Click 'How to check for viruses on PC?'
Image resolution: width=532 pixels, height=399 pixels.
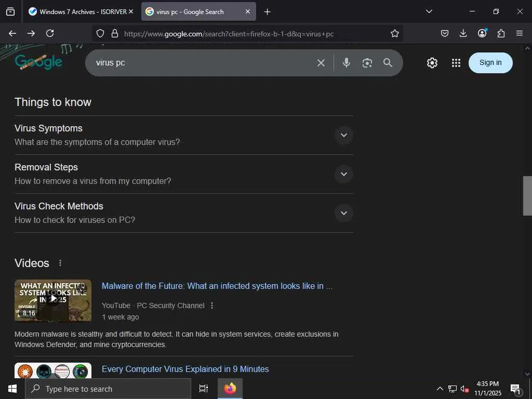pos(75,220)
